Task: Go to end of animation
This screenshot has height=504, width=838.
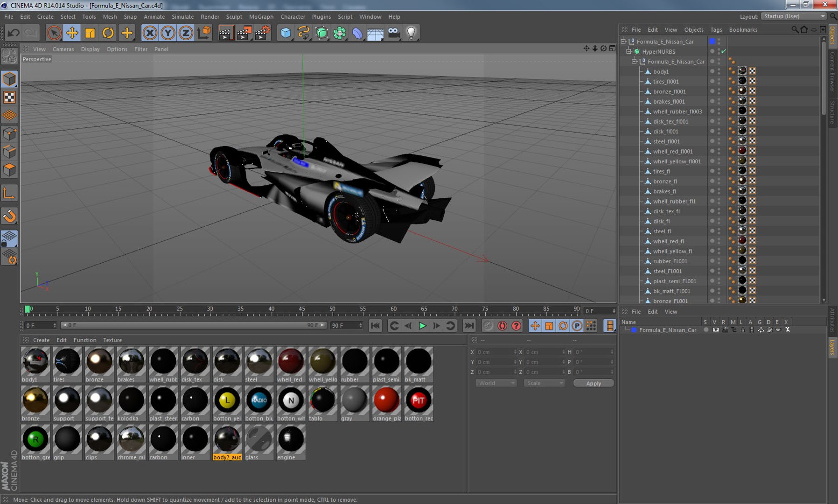Action: click(x=469, y=326)
